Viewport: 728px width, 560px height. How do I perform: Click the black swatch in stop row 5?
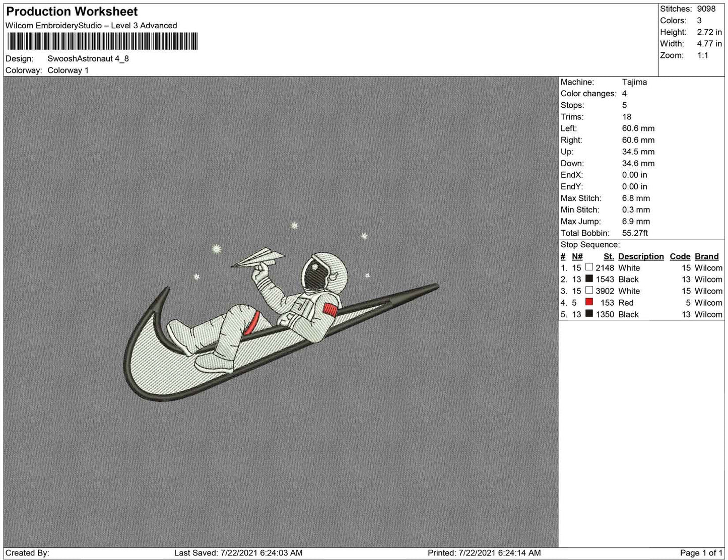[x=589, y=314]
